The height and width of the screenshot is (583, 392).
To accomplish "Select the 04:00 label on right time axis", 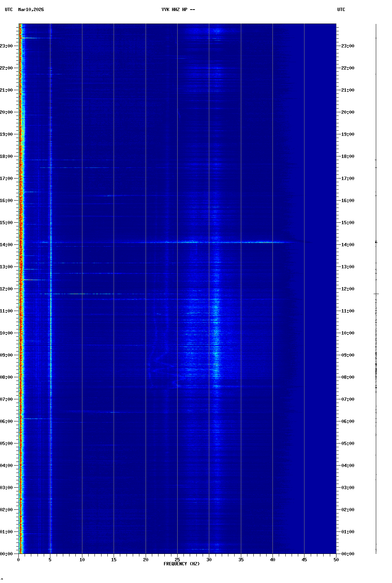I will click(x=348, y=466).
